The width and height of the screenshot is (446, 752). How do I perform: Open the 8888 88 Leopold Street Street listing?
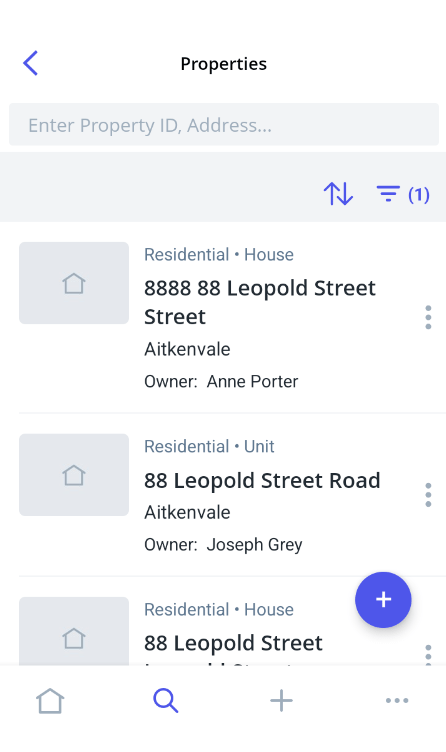pyautogui.click(x=260, y=302)
